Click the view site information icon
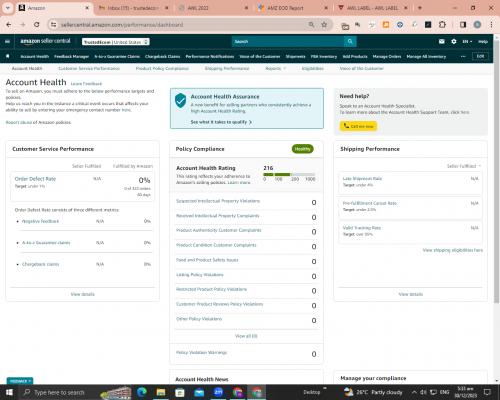Image resolution: width=500 pixels, height=400 pixels. coord(53,25)
